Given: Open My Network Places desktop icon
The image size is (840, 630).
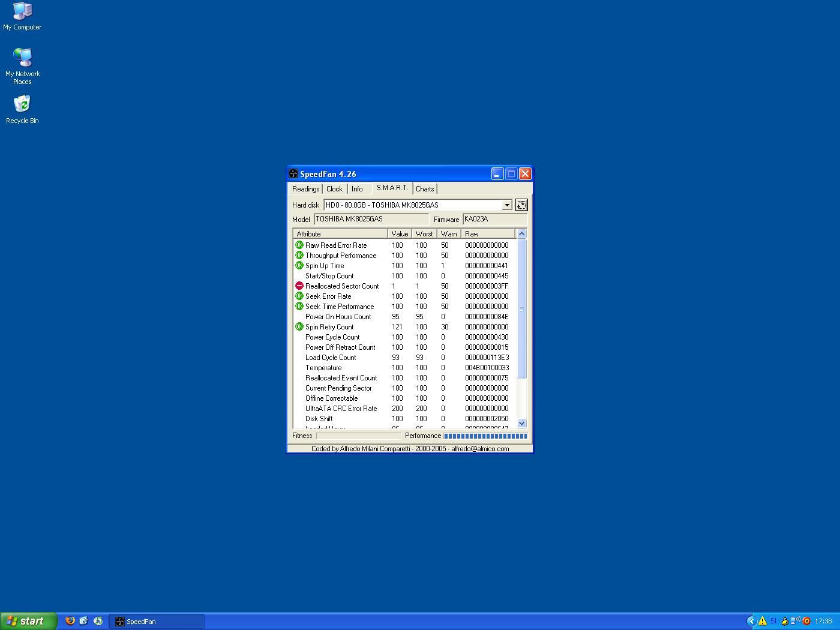Looking at the screenshot, I should point(22,66).
